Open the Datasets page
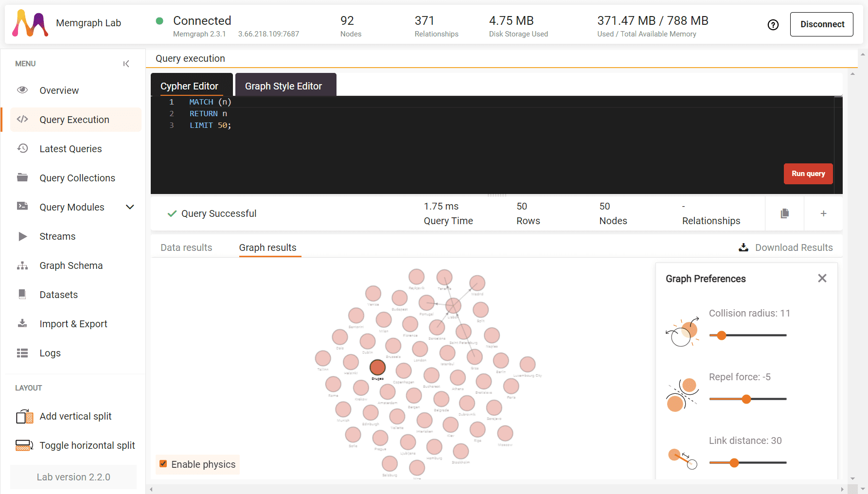Viewport: 868px width, 494px height. 58,295
